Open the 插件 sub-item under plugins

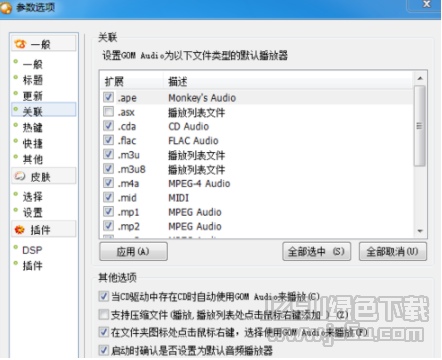[x=32, y=266]
